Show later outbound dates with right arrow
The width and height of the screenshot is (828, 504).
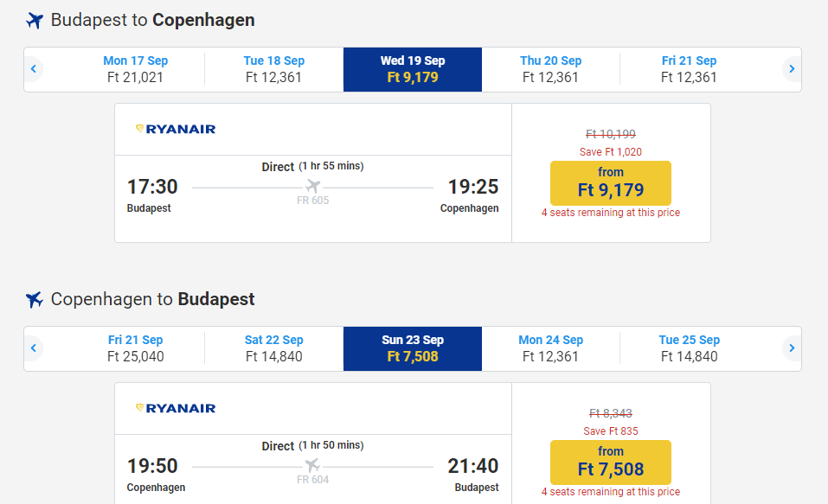coord(792,69)
